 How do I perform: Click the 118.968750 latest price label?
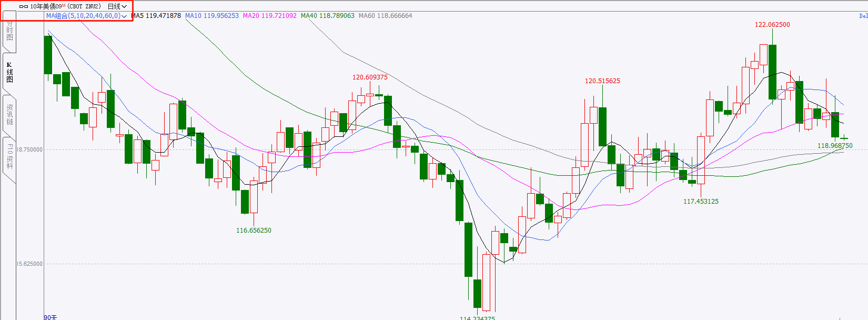835,146
